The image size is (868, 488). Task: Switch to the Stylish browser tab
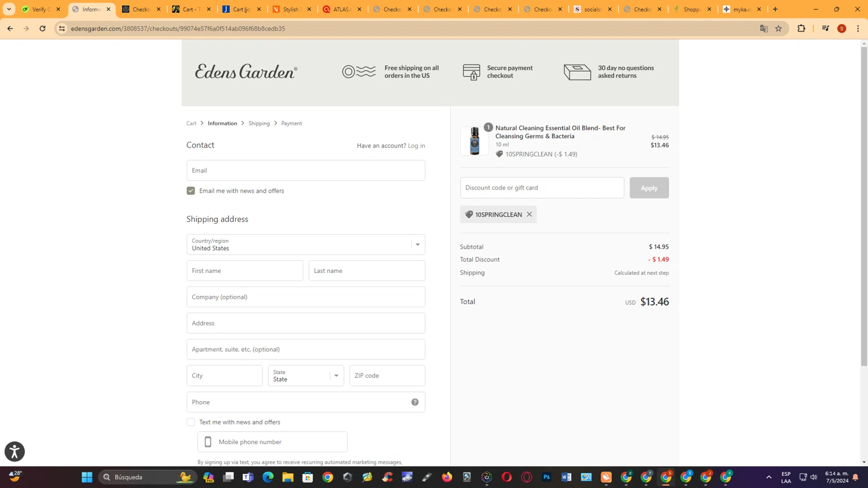pos(292,9)
